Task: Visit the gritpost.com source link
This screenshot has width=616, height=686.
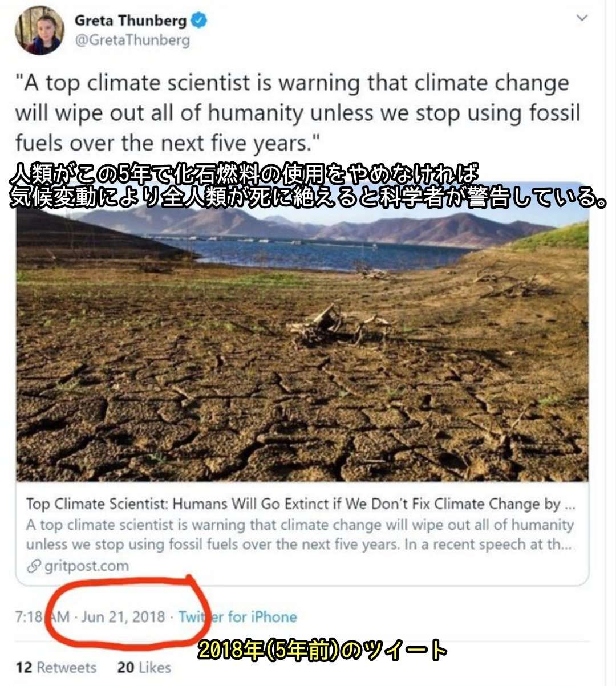Action: click(x=87, y=566)
